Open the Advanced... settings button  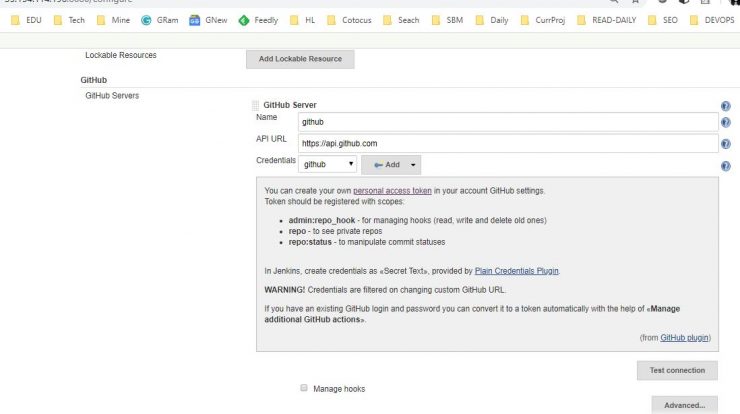click(x=684, y=405)
